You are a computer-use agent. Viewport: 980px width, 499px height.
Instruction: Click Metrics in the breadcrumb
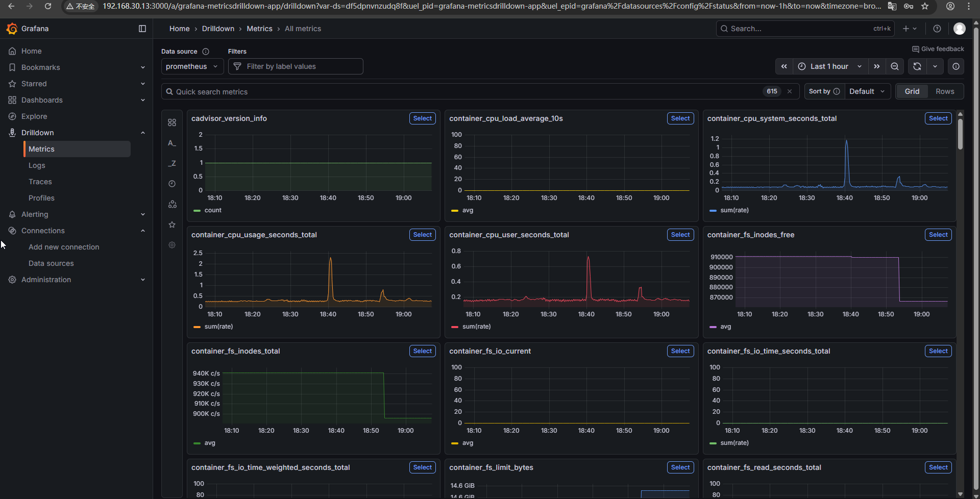(259, 29)
